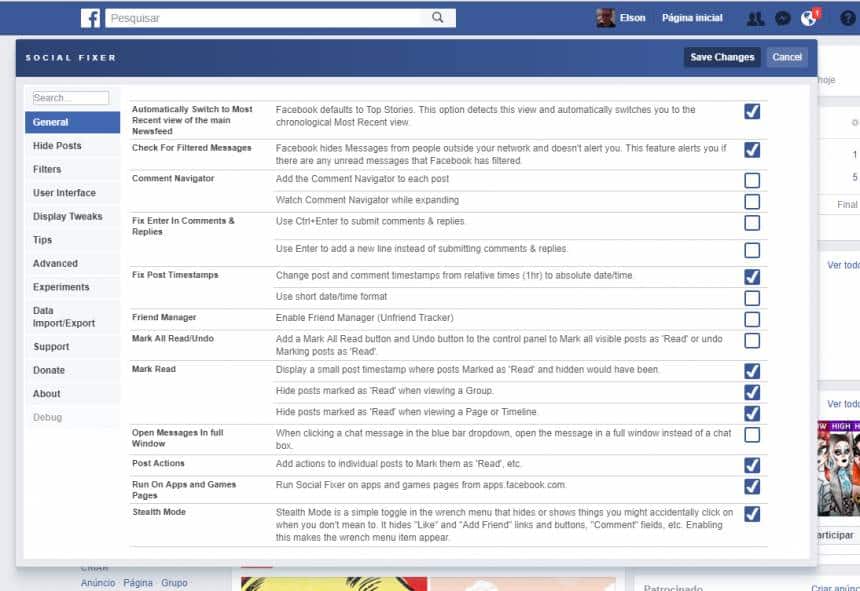
Task: Tick Watch Comment Navigator while expanding
Action: [x=752, y=202]
